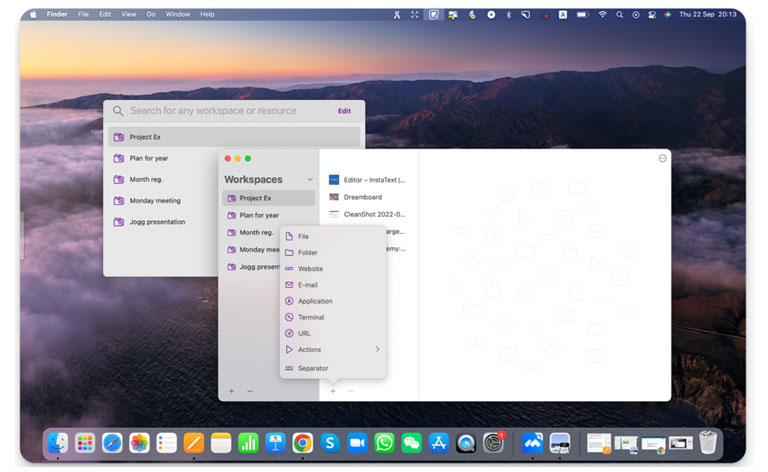Open the CleanShot 2022-0... resource

click(x=367, y=214)
